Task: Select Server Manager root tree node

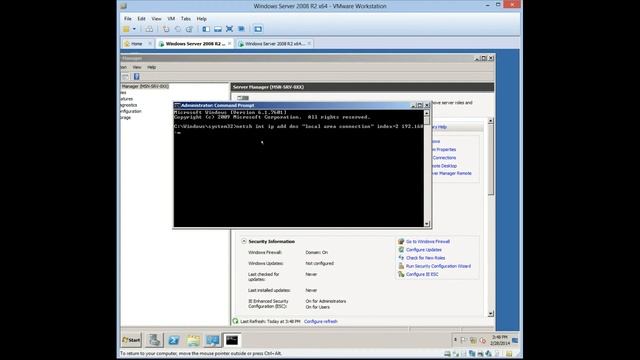Action: [145, 87]
